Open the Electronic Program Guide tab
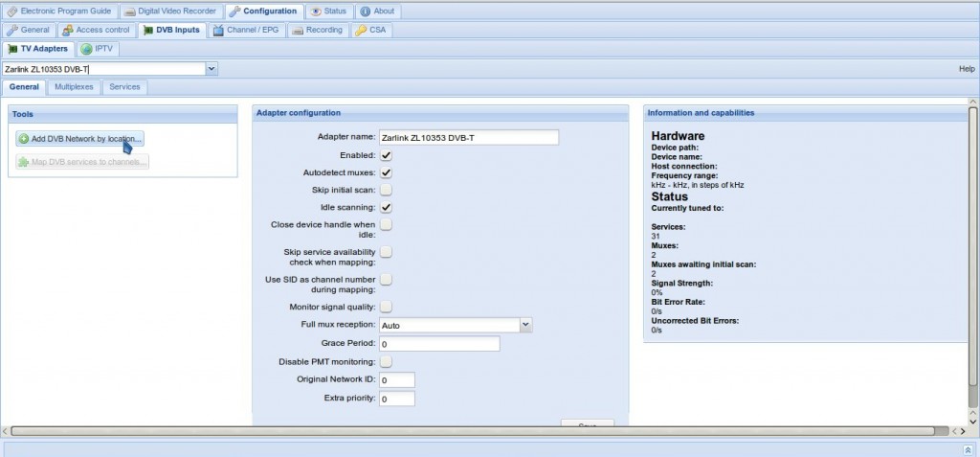This screenshot has width=980, height=457. click(x=60, y=11)
